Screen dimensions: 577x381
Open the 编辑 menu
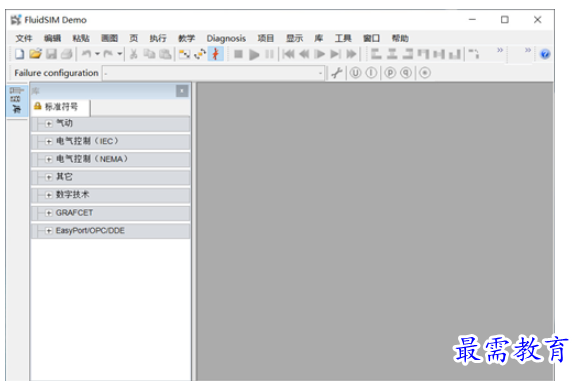(53, 38)
